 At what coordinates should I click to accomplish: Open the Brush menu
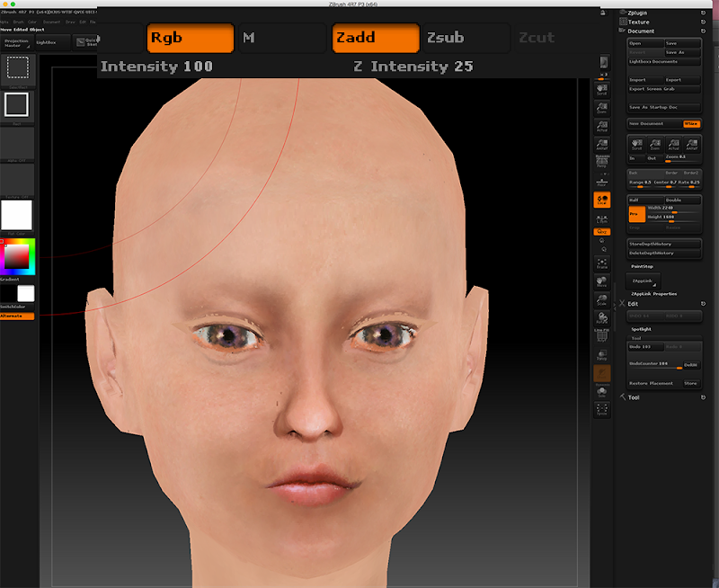[18, 21]
